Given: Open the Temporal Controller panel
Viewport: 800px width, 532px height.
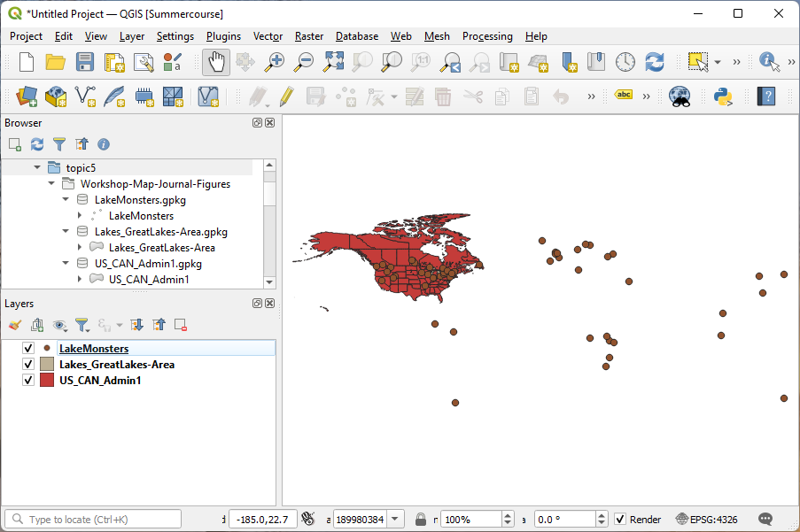Looking at the screenshot, I should tap(625, 62).
